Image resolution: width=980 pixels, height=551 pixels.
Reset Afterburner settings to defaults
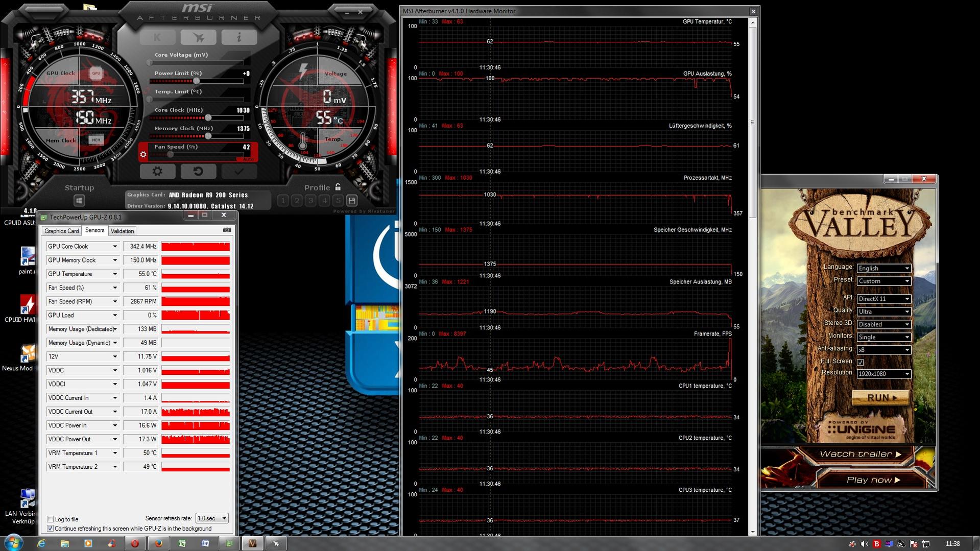(x=198, y=171)
